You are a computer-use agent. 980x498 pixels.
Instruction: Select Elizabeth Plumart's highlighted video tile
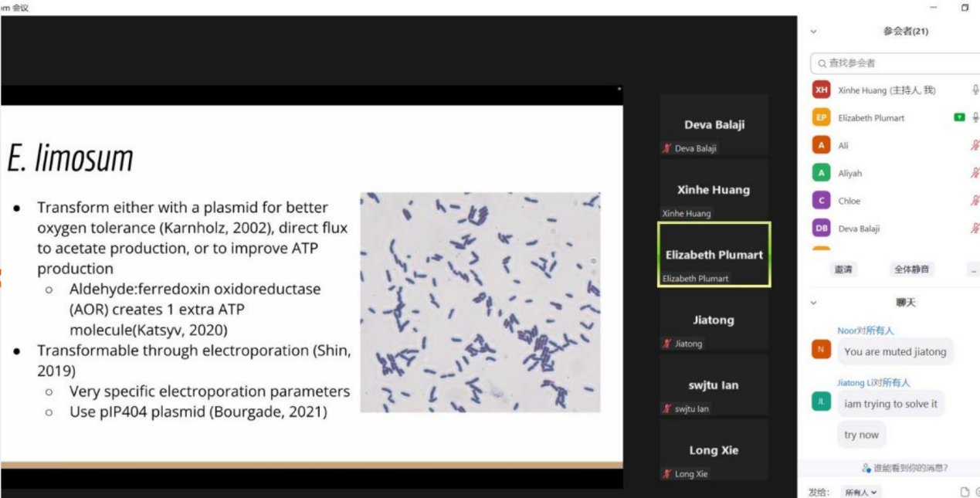coord(714,255)
